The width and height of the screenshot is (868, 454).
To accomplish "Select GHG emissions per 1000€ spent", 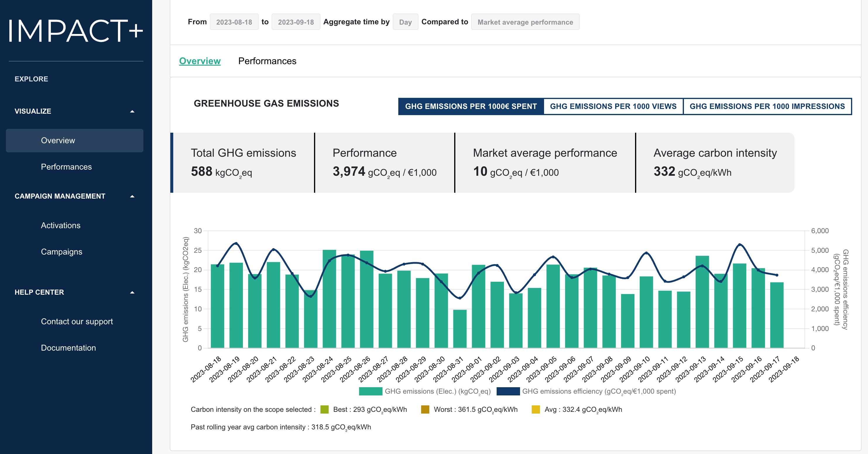I will 471,106.
